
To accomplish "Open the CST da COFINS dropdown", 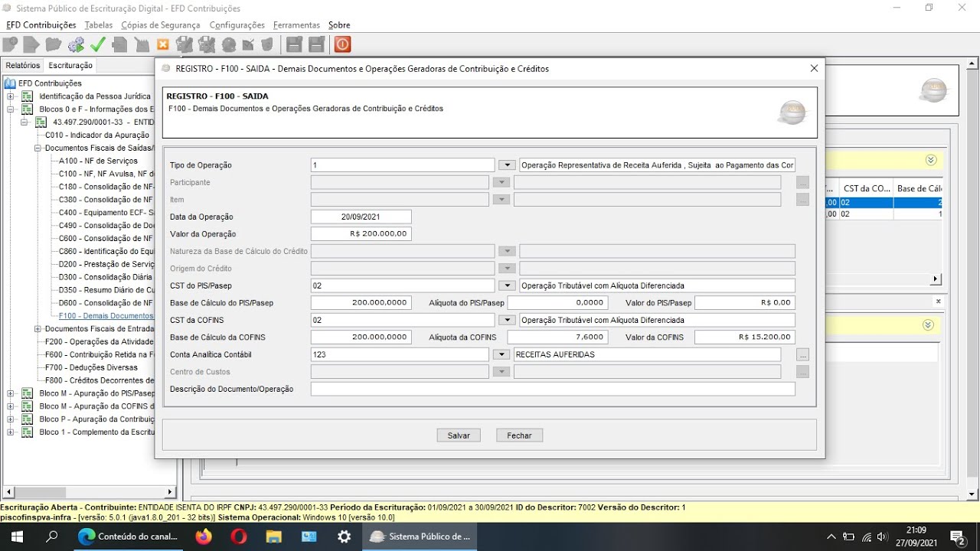I will click(507, 321).
